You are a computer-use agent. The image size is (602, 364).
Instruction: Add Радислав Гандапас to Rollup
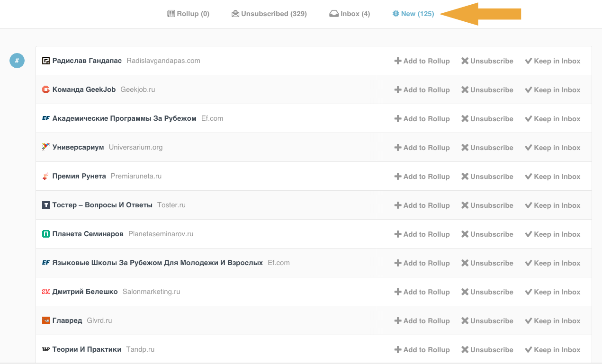(x=422, y=61)
